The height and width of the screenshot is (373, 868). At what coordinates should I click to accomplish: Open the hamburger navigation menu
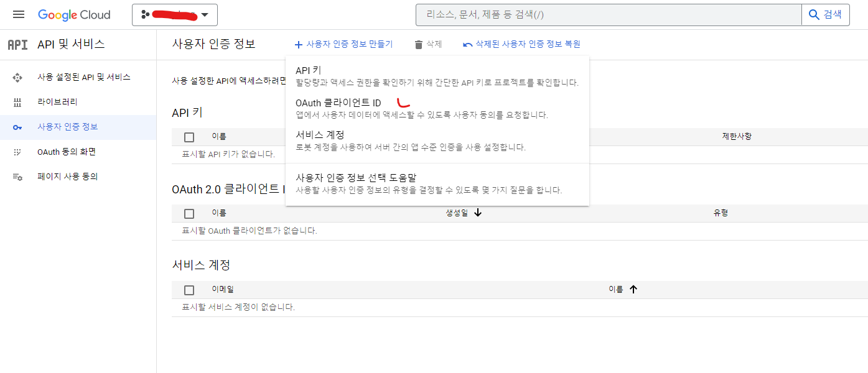(x=19, y=14)
